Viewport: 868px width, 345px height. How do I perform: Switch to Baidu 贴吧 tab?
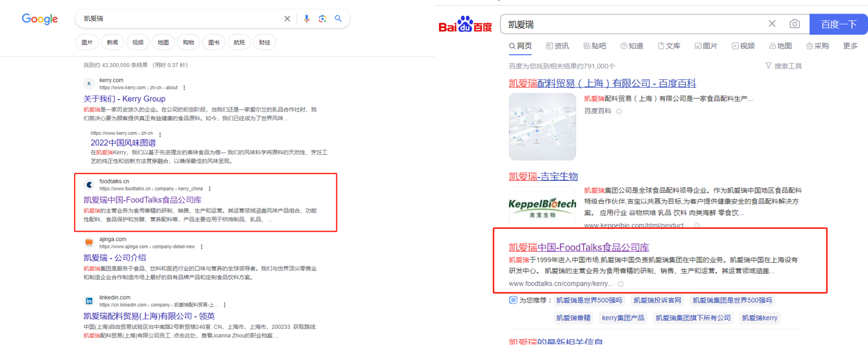point(594,46)
